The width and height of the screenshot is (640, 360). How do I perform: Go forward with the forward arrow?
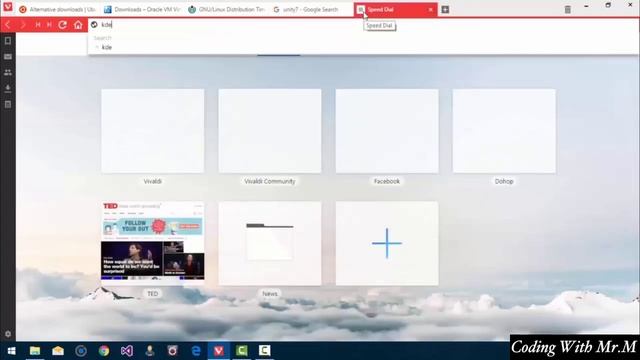point(23,25)
